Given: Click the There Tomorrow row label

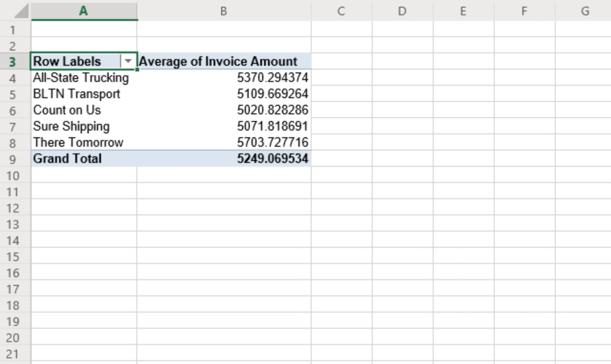Looking at the screenshot, I should tap(78, 142).
